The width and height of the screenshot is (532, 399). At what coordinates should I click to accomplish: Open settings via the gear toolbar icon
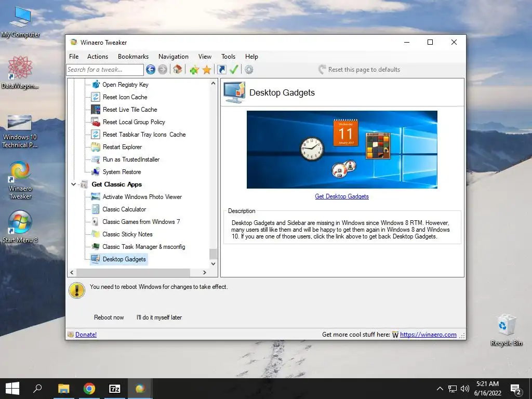tap(249, 70)
